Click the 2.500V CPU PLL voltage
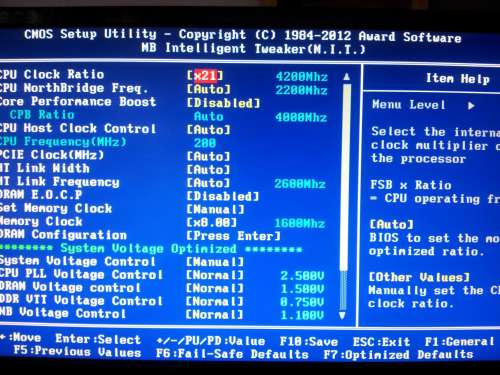This screenshot has width=500, height=375. point(302,276)
